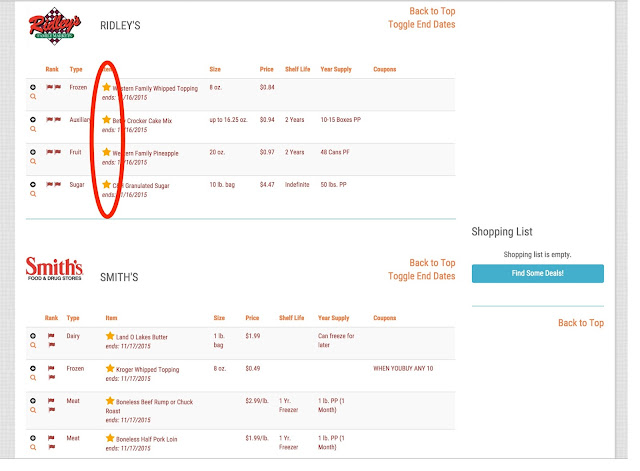Sort Smith's table by Item header
Viewport: 640px width, 471px height.
point(111,318)
